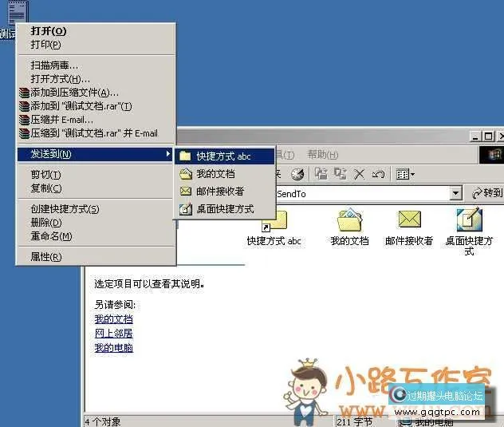Choose 复制(C) in the context menu

96,188
